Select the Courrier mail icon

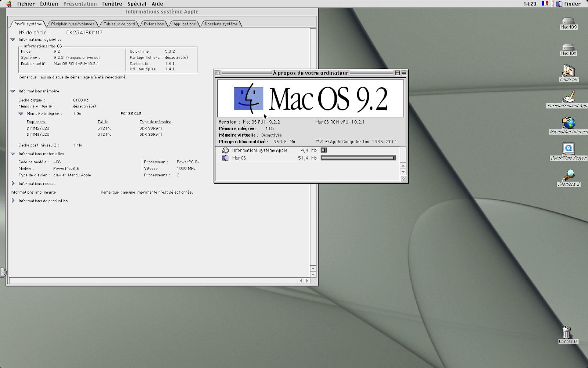tap(569, 70)
